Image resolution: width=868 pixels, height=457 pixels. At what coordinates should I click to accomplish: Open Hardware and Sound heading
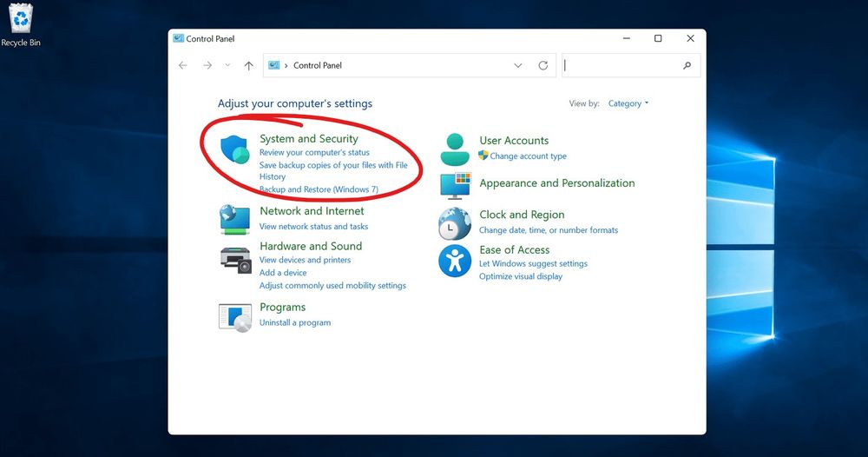[311, 246]
